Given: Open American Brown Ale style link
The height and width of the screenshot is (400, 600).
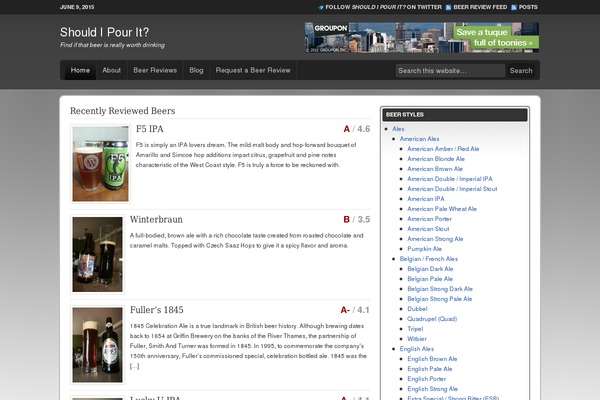Looking at the screenshot, I should pyautogui.click(x=435, y=169).
